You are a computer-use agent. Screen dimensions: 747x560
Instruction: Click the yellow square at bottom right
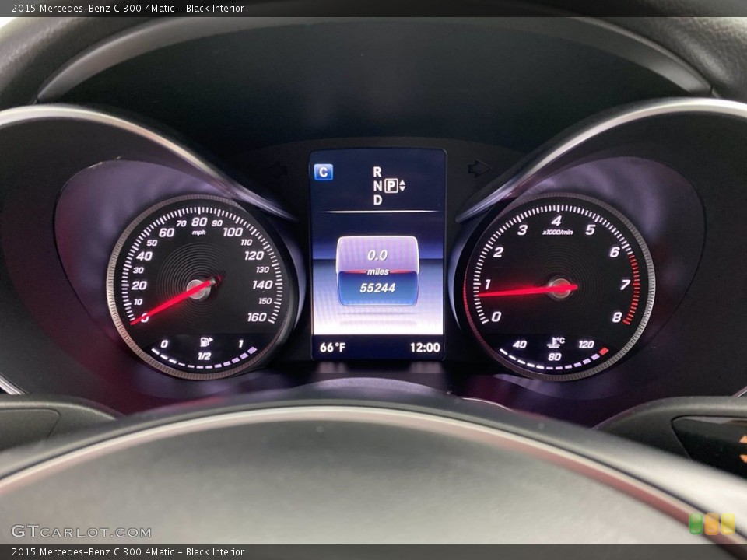(728, 523)
